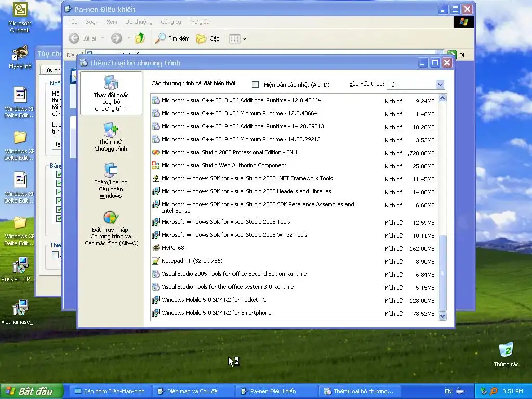Viewport: 532px width, 399px height.
Task: Click EN language indicator in taskbar
Action: point(448,391)
